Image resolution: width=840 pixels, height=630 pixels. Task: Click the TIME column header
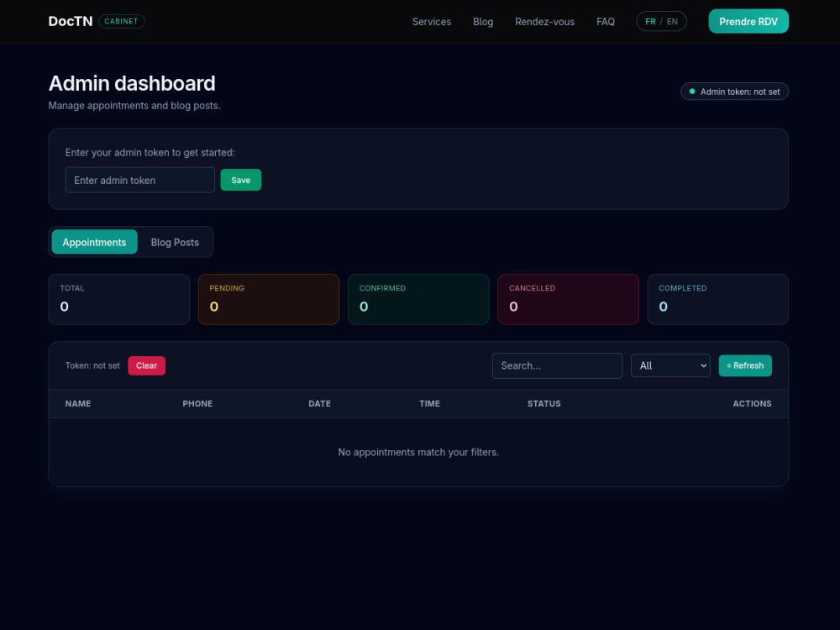[429, 404]
